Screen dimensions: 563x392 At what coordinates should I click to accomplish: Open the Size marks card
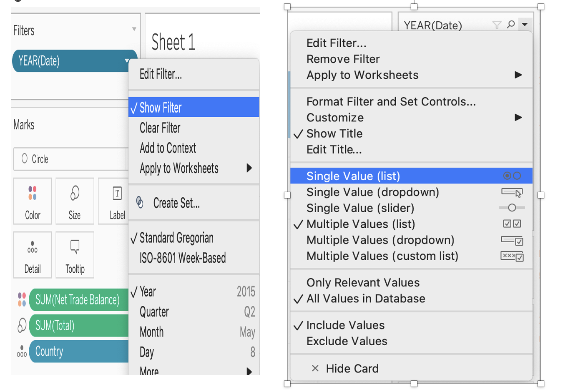[75, 201]
